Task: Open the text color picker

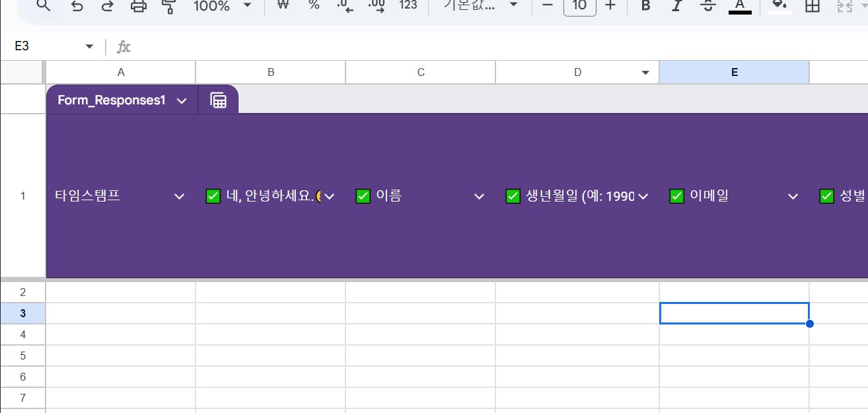Action: click(740, 5)
